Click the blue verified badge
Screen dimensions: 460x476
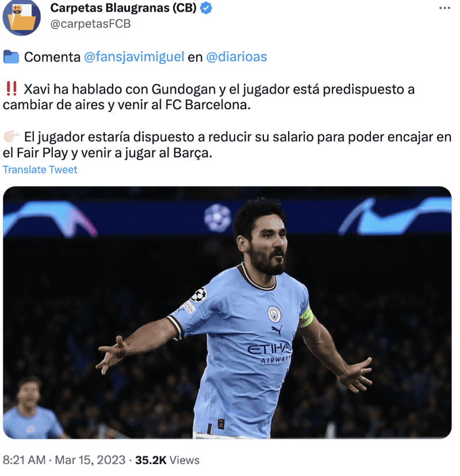tap(206, 8)
